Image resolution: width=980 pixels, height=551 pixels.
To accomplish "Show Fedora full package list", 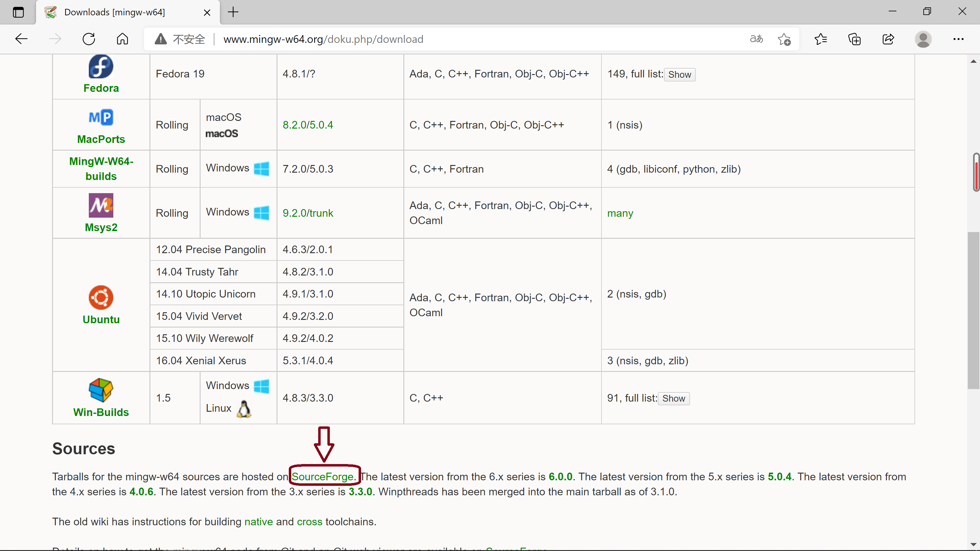I will (680, 74).
